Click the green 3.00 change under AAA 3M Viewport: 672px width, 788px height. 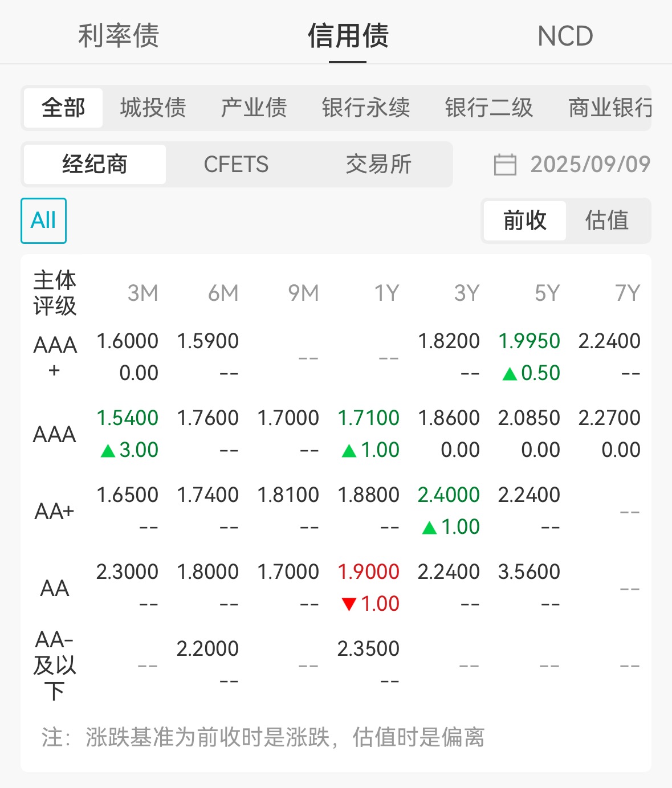pyautogui.click(x=130, y=450)
